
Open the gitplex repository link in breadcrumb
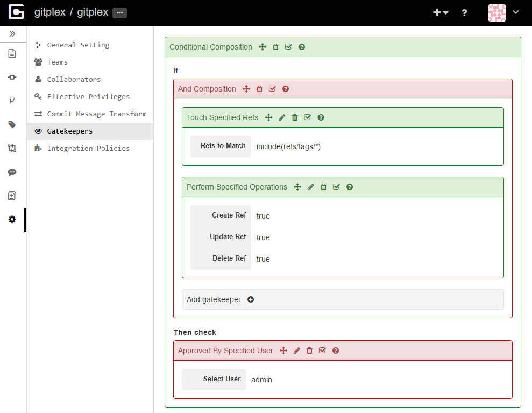click(x=93, y=12)
